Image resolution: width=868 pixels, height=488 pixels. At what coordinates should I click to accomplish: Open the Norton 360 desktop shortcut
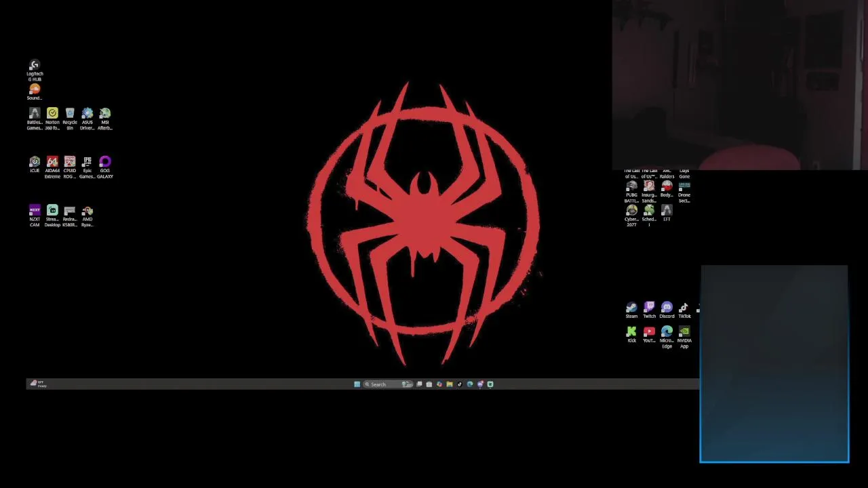52,119
